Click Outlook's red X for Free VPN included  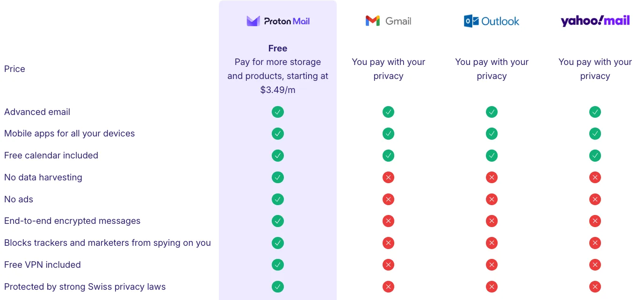[492, 265]
